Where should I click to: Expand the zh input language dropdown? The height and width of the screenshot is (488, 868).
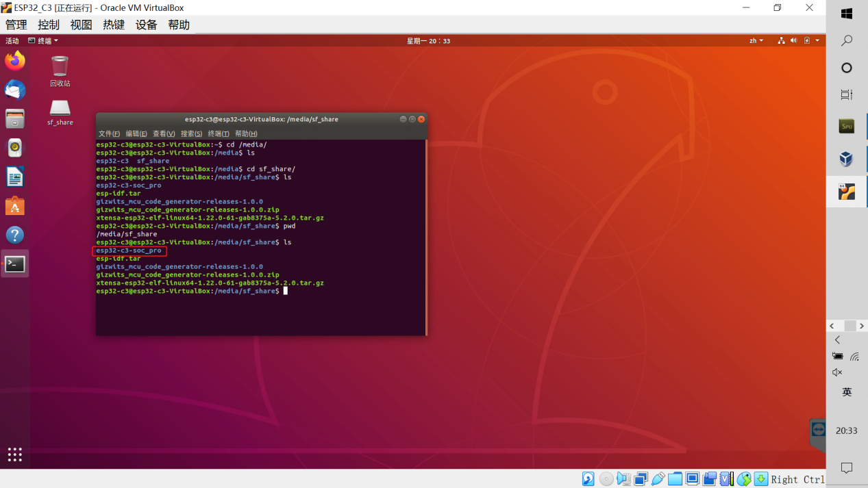point(756,41)
